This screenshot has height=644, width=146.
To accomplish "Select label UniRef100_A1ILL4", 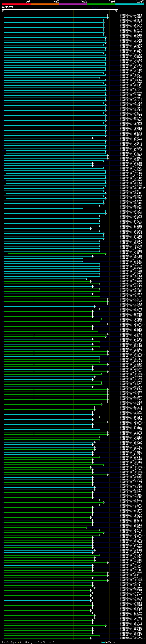I will (131, 176).
